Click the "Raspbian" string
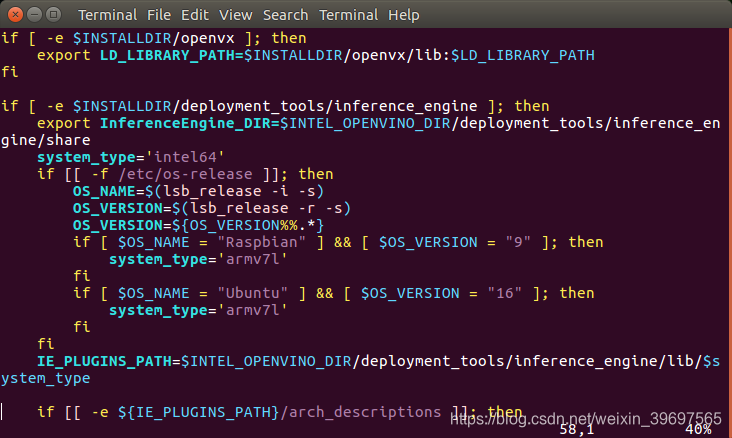 point(261,242)
